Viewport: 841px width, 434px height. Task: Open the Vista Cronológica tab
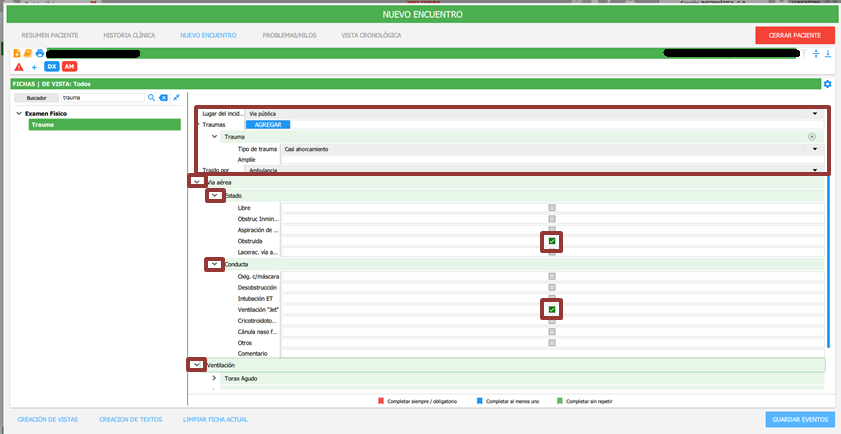[371, 35]
